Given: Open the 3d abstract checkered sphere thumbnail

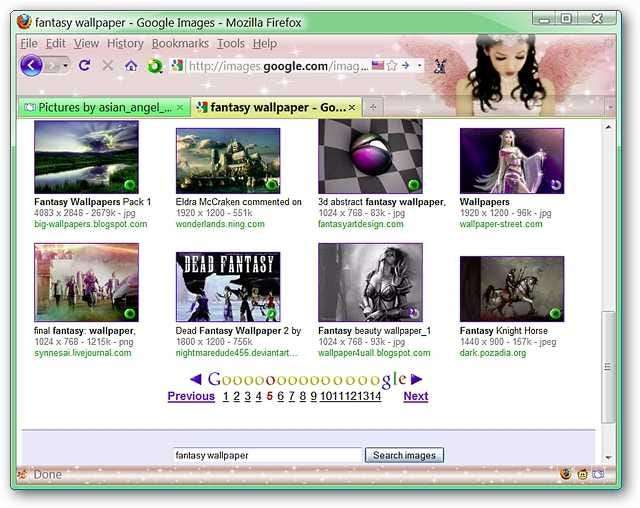Looking at the screenshot, I should (x=370, y=156).
